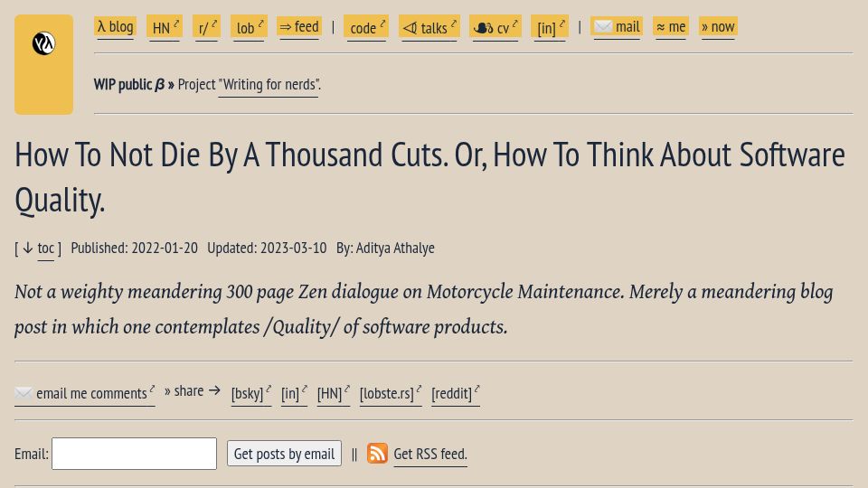Jump to toc link below title

[46, 249]
